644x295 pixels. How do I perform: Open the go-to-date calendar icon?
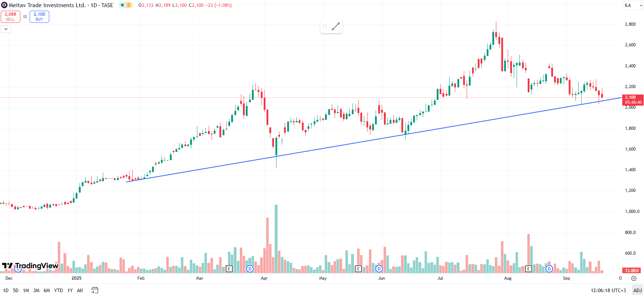(95, 290)
